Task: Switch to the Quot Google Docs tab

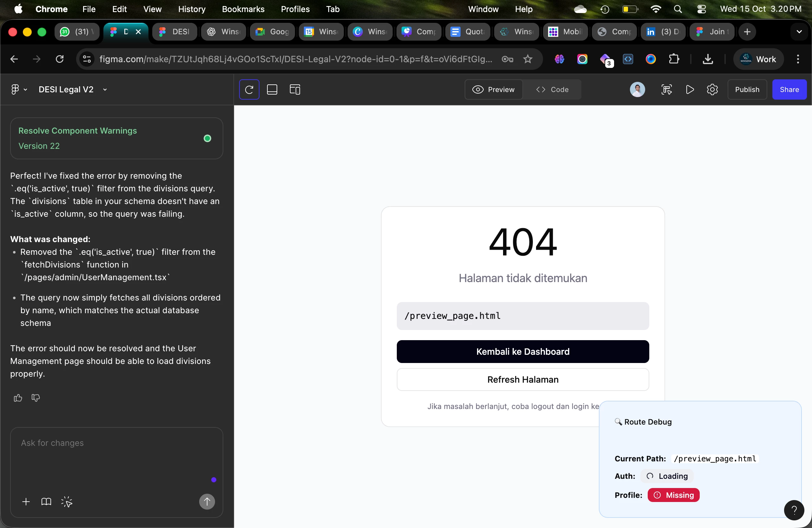Action: point(468,32)
